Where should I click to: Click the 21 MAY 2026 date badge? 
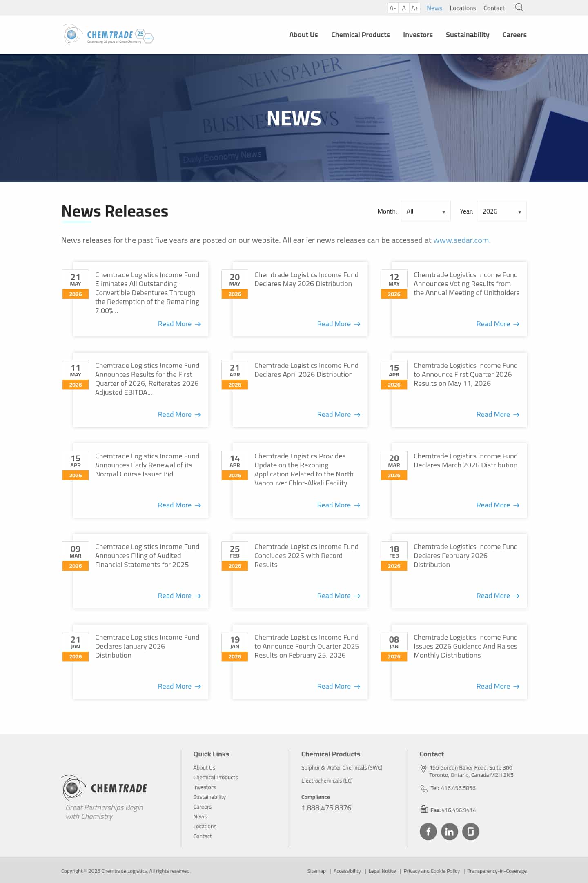(x=76, y=284)
